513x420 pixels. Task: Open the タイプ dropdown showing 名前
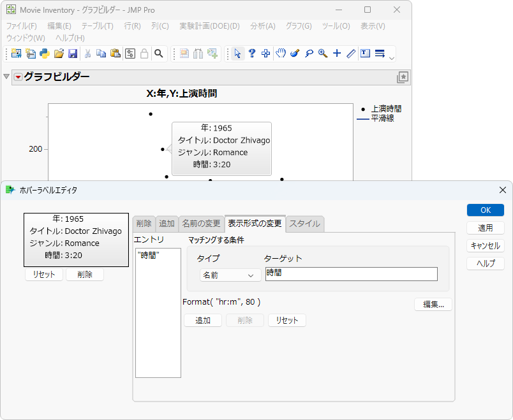click(x=230, y=275)
